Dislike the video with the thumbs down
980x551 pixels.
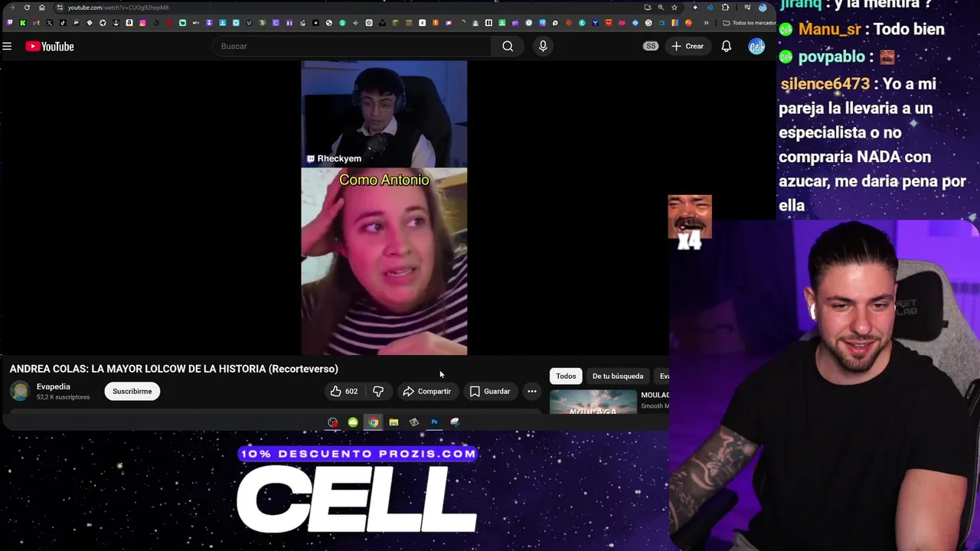pos(377,391)
